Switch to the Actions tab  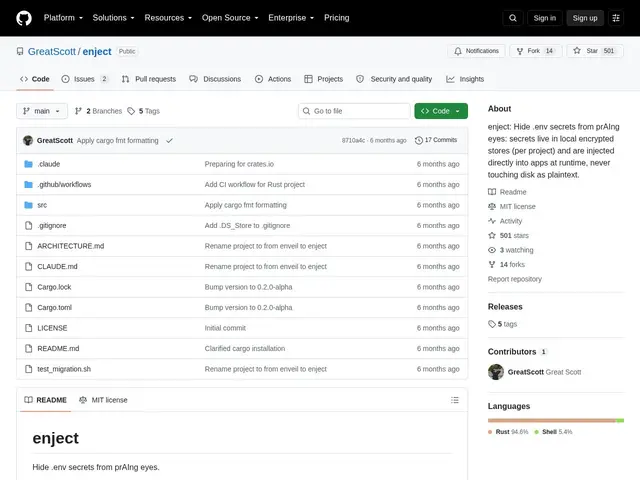click(x=273, y=79)
